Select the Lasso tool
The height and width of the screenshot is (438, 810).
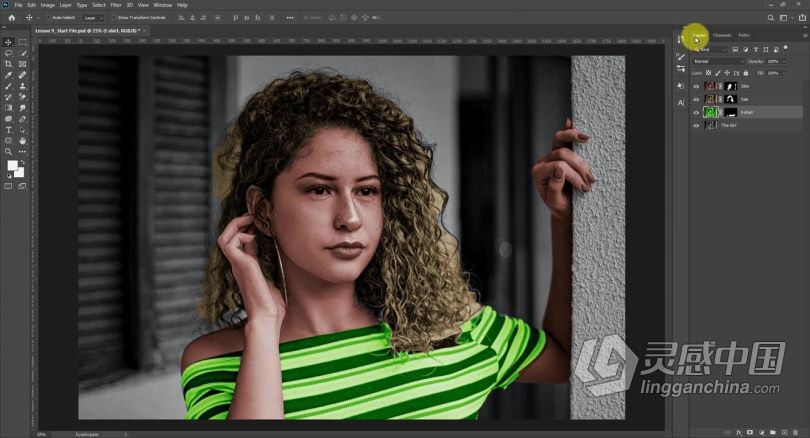pyautogui.click(x=8, y=53)
